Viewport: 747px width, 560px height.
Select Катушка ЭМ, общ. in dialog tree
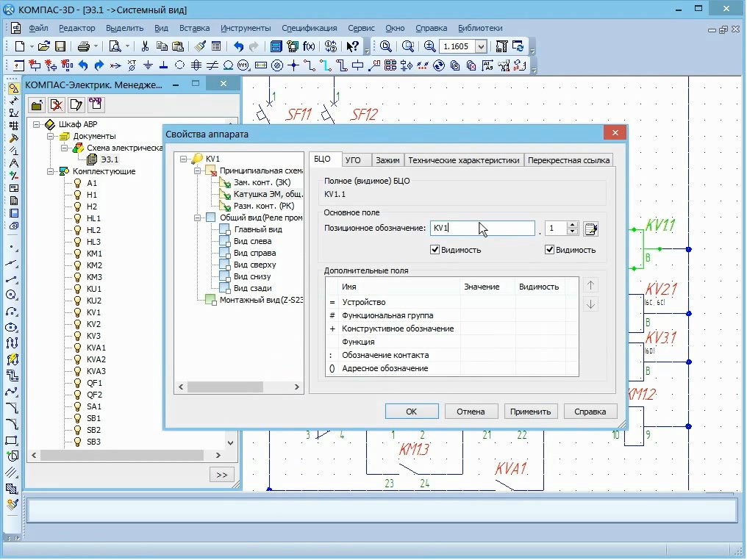tap(268, 194)
